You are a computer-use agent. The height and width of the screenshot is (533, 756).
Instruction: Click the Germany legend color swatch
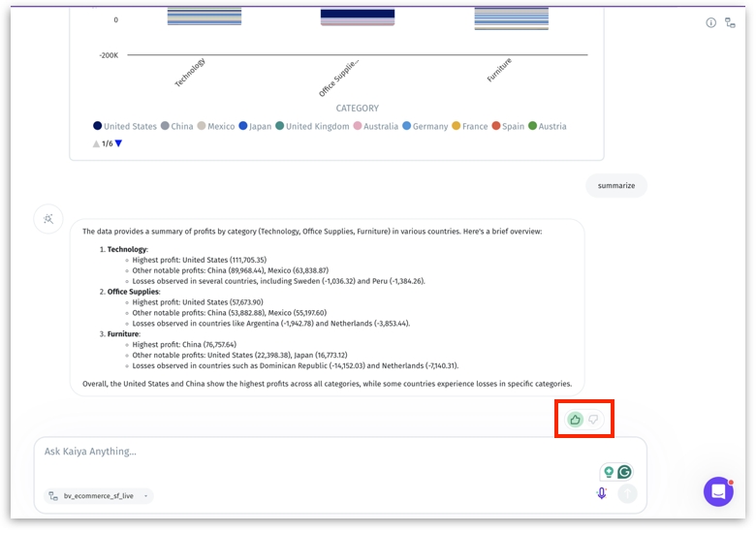pos(407,126)
